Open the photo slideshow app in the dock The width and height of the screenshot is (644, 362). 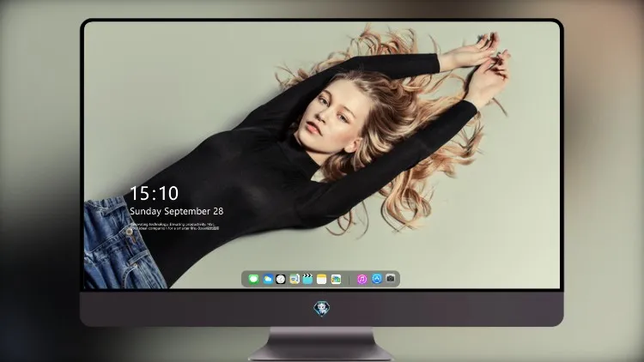(x=336, y=279)
